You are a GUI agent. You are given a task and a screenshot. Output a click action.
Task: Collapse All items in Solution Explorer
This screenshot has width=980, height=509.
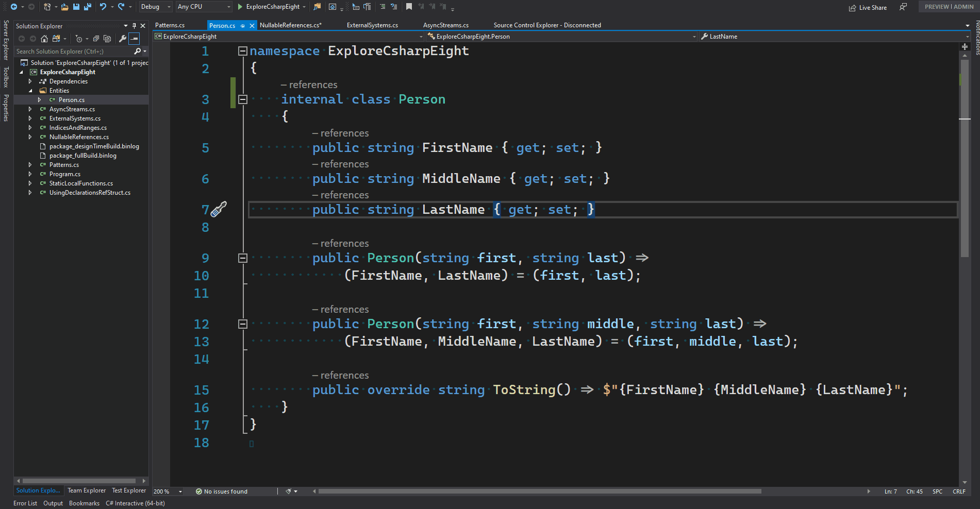(x=95, y=39)
